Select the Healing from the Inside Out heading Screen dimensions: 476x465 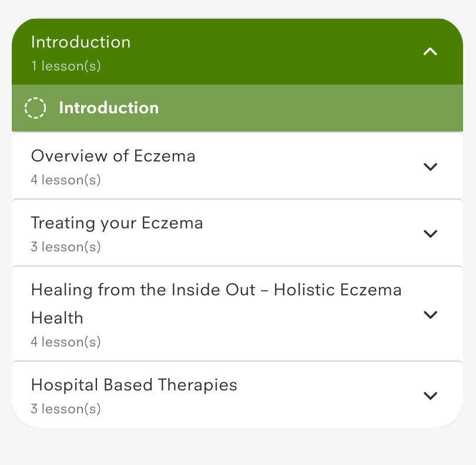pos(216,290)
